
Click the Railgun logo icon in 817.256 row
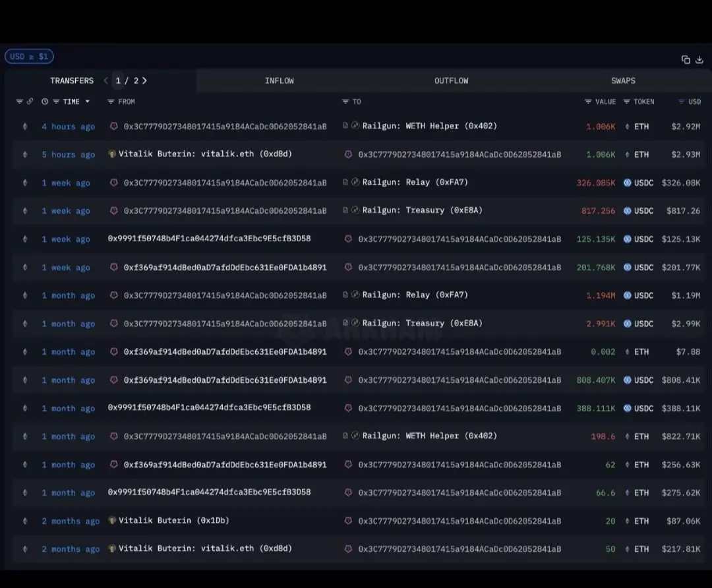pos(355,210)
